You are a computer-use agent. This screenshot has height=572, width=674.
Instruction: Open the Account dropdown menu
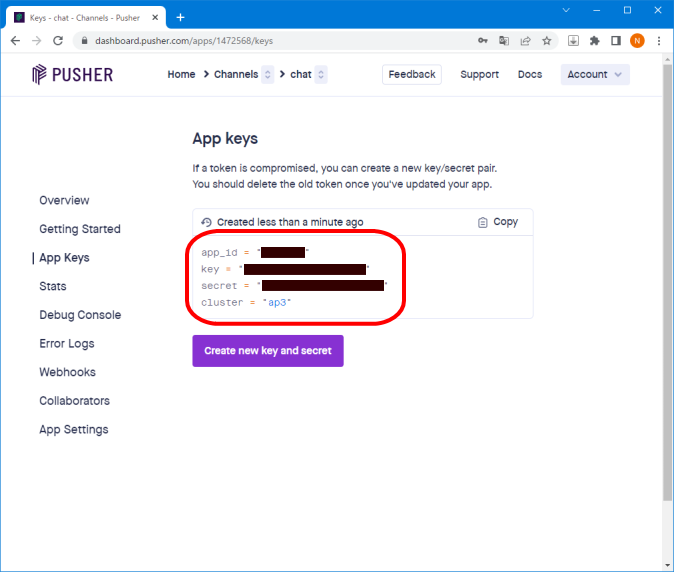[x=595, y=75]
